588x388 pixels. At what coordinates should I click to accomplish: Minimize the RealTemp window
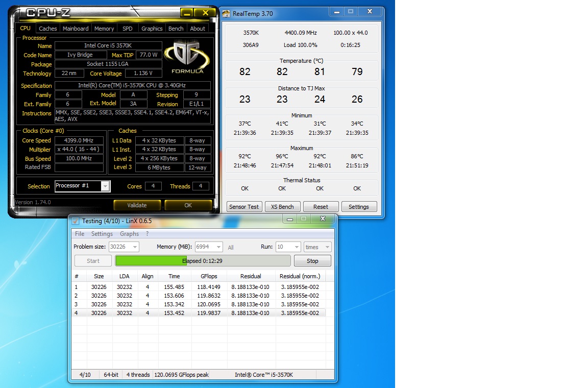click(337, 12)
